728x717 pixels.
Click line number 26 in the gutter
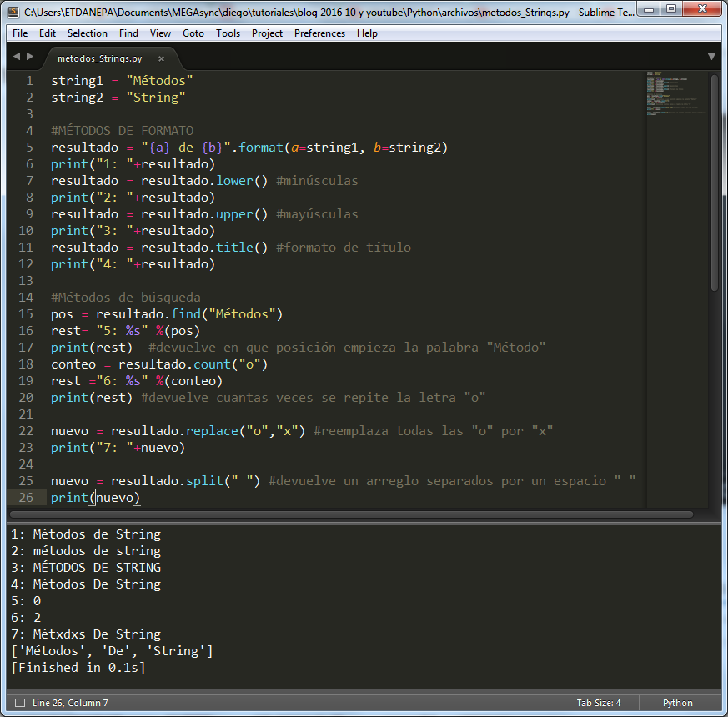[x=26, y=498]
